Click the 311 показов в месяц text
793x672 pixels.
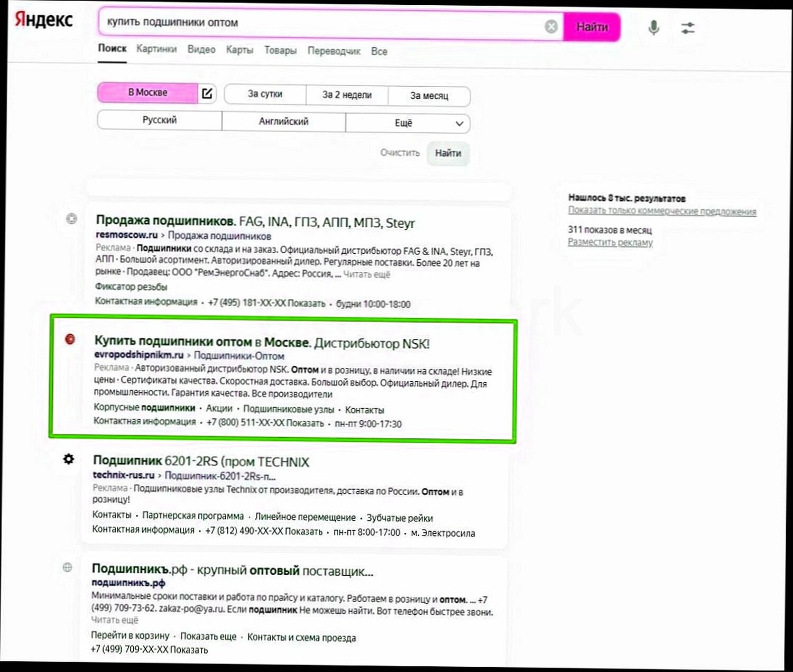610,229
